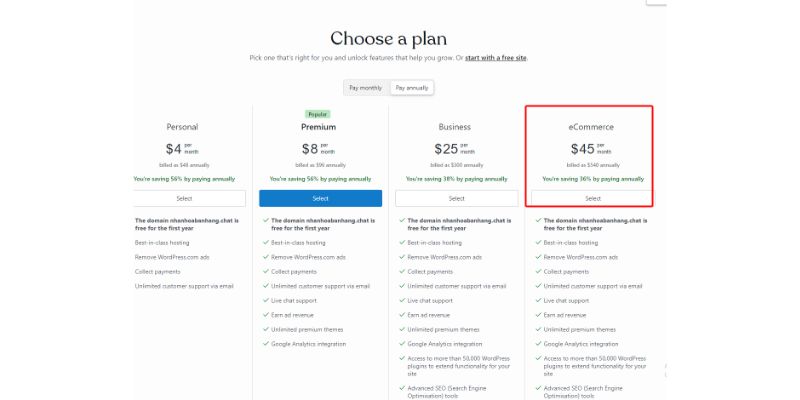Switch billing to Pay monthly
800x400 pixels.
366,88
